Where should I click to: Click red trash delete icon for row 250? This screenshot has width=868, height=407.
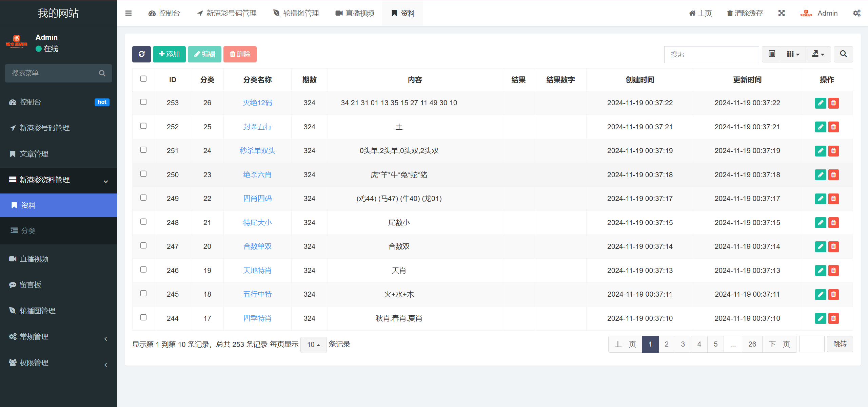click(833, 175)
